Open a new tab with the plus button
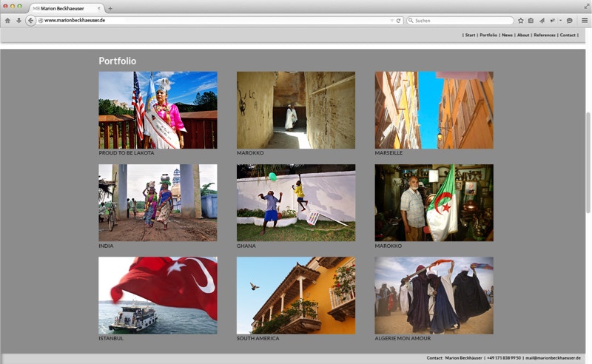Image resolution: width=592 pixels, height=364 pixels. point(110,8)
